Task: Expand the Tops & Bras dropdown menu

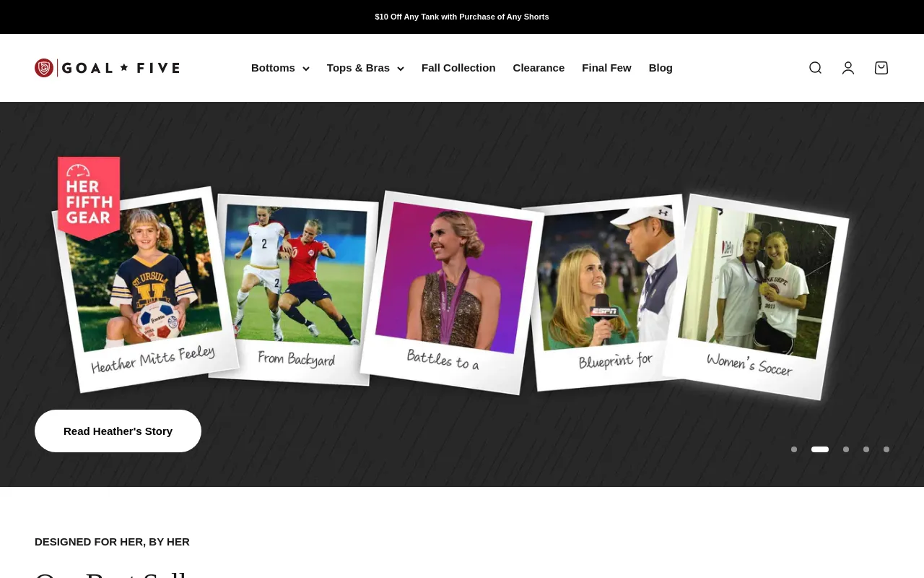Action: click(365, 68)
